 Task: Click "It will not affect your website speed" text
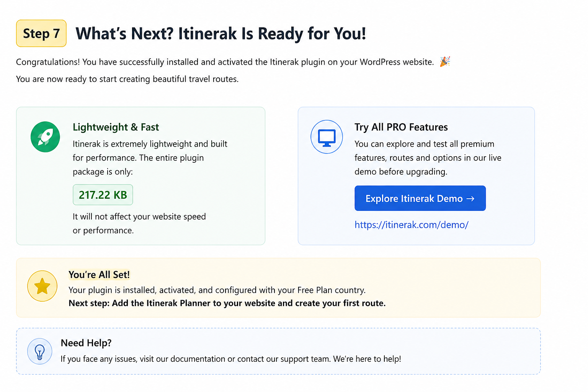[139, 224]
